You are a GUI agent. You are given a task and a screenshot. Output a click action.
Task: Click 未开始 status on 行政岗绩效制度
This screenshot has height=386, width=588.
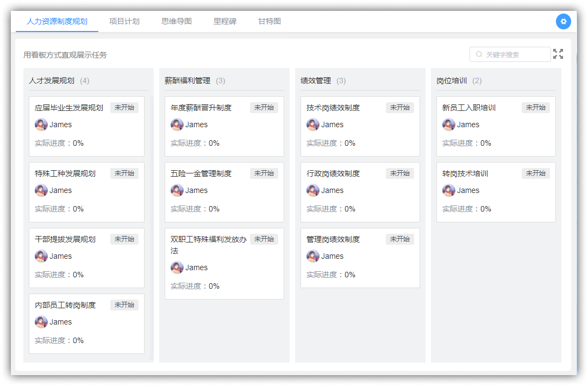(x=400, y=173)
